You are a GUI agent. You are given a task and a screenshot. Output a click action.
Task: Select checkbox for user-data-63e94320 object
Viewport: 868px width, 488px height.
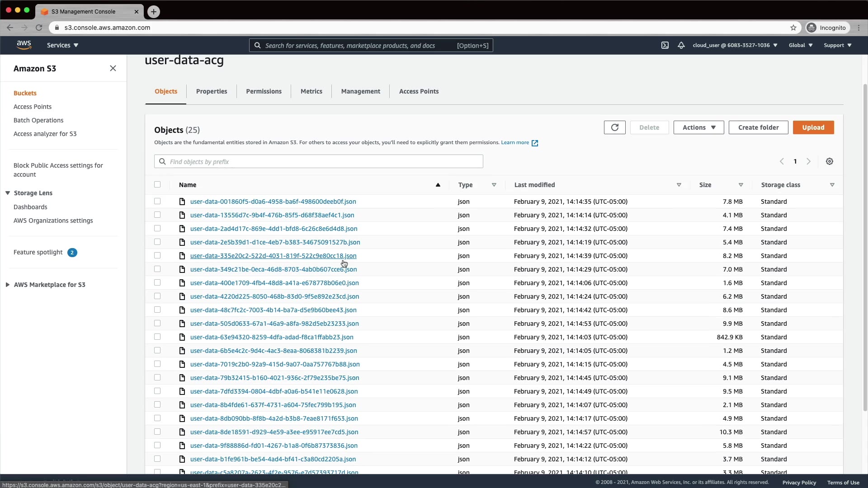coord(157,337)
